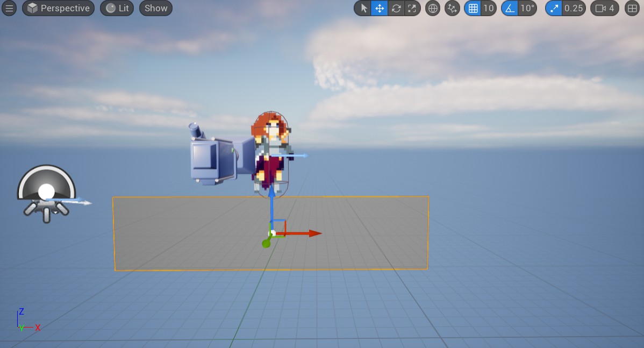Change the 0.25 scale snap value
The image size is (644, 348).
(574, 8)
